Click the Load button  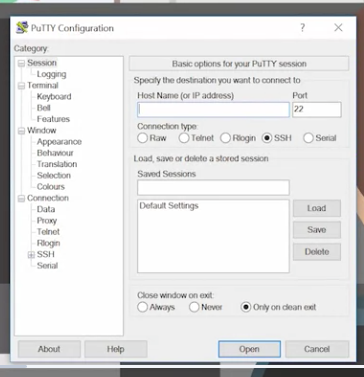(317, 208)
